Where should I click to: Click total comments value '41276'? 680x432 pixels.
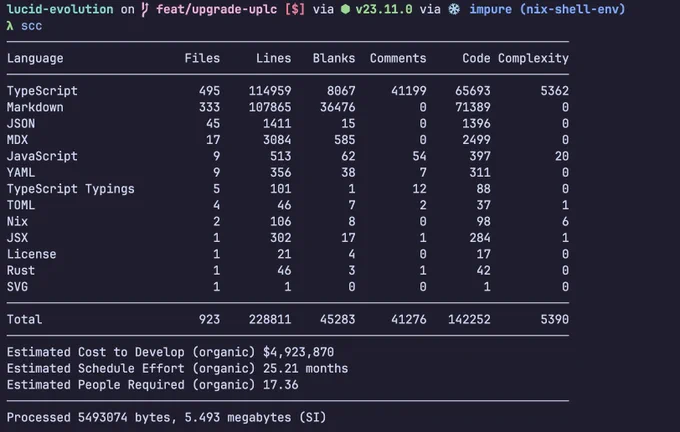click(x=409, y=320)
